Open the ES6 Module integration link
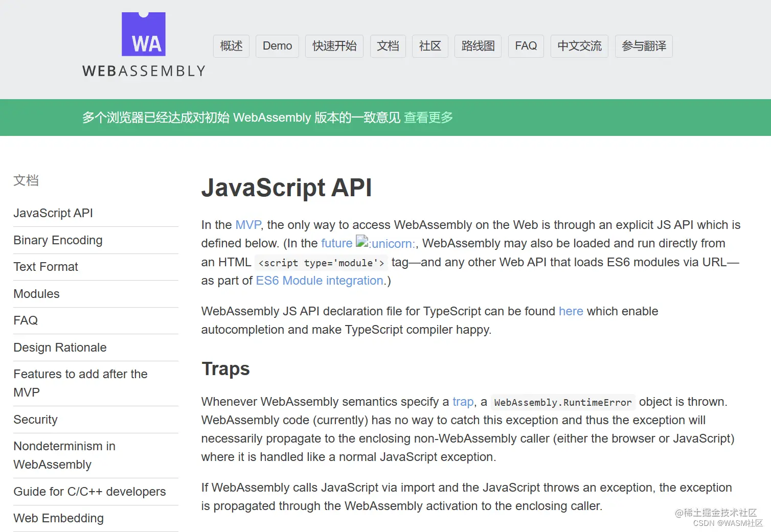771x532 pixels. point(320,281)
